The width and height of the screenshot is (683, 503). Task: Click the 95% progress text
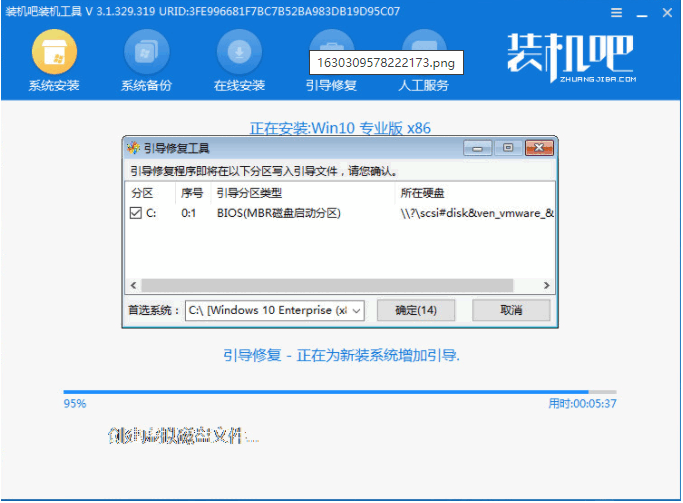[75, 404]
